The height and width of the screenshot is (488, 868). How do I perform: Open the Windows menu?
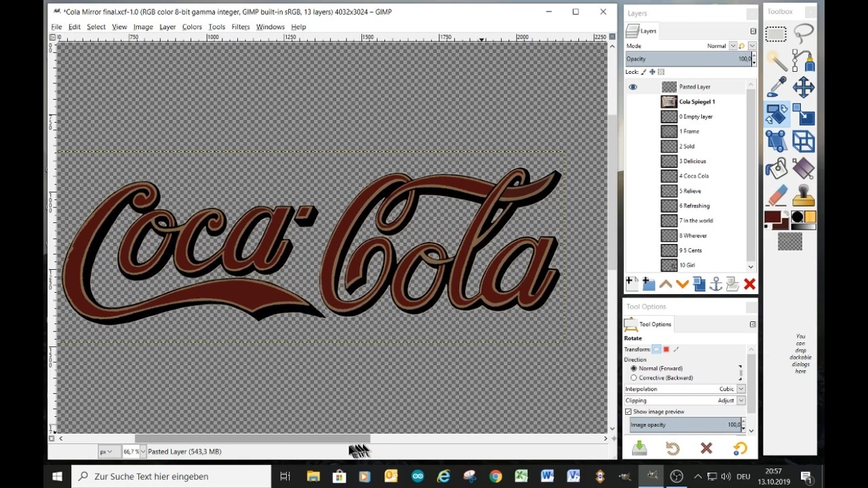point(271,27)
